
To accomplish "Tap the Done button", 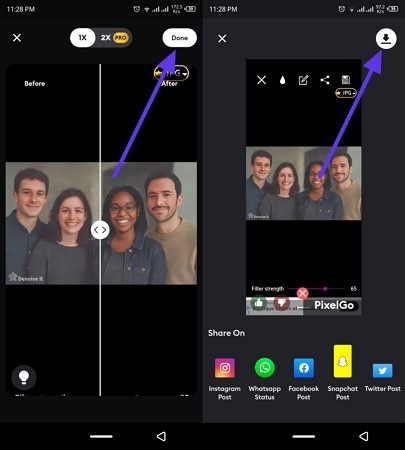I will point(179,38).
